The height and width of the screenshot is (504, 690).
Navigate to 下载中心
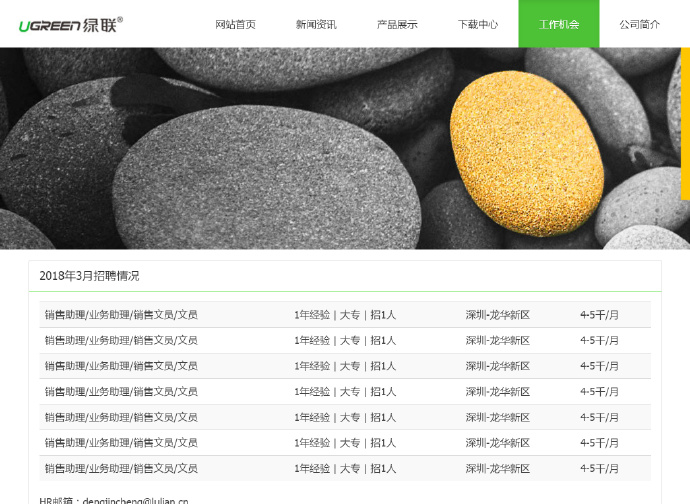point(478,24)
